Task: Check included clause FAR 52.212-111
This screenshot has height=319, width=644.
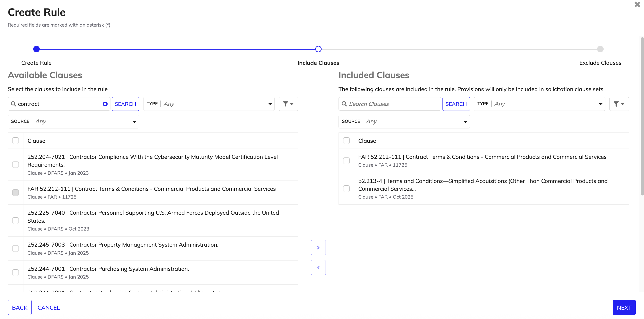Action: pos(347,161)
